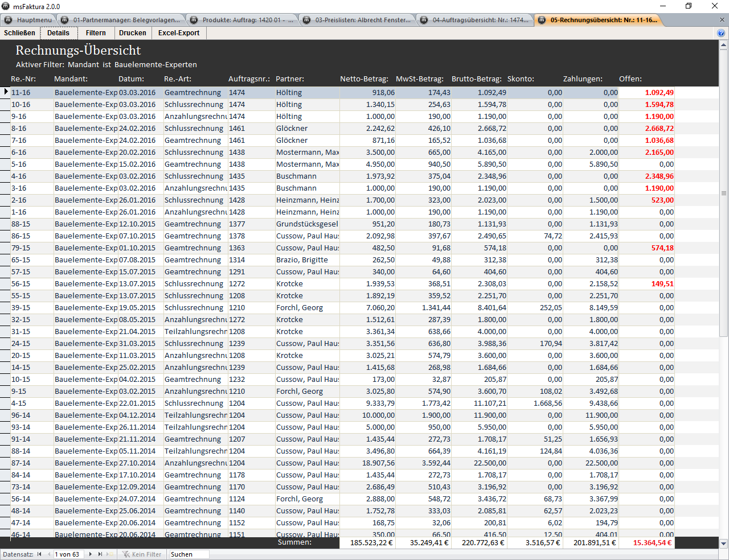Jump to last record in navigator
729x560 pixels.
coord(100,554)
